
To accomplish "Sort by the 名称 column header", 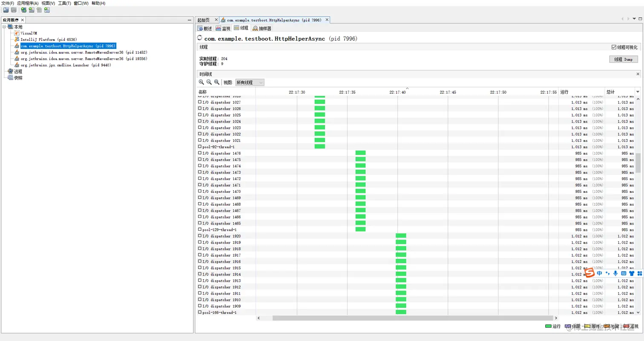I will pos(226,92).
